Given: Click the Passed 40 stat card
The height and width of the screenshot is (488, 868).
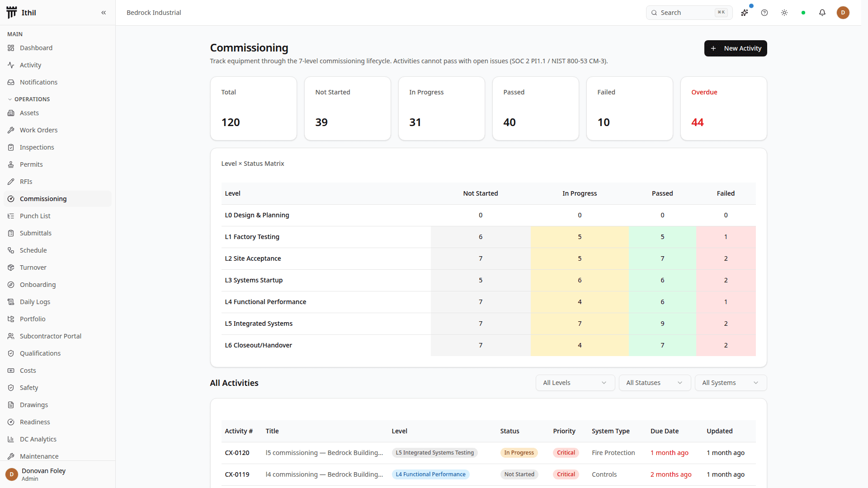Looking at the screenshot, I should click(x=535, y=108).
